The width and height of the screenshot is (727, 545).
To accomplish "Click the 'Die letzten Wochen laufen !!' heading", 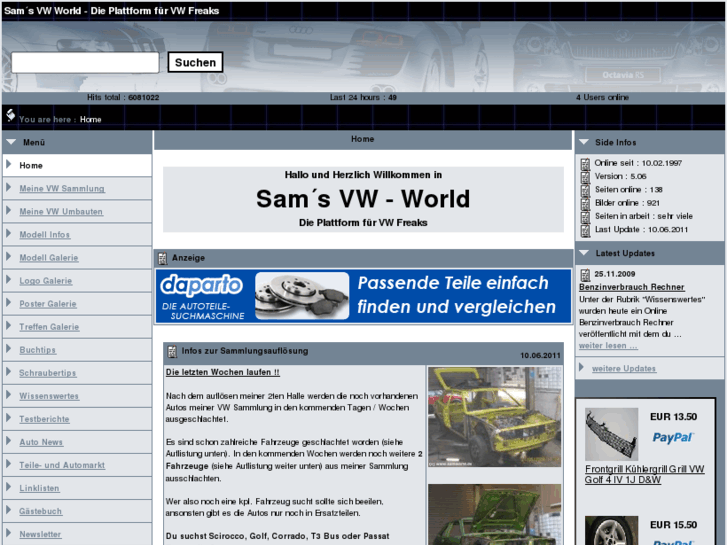I will click(x=223, y=372).
